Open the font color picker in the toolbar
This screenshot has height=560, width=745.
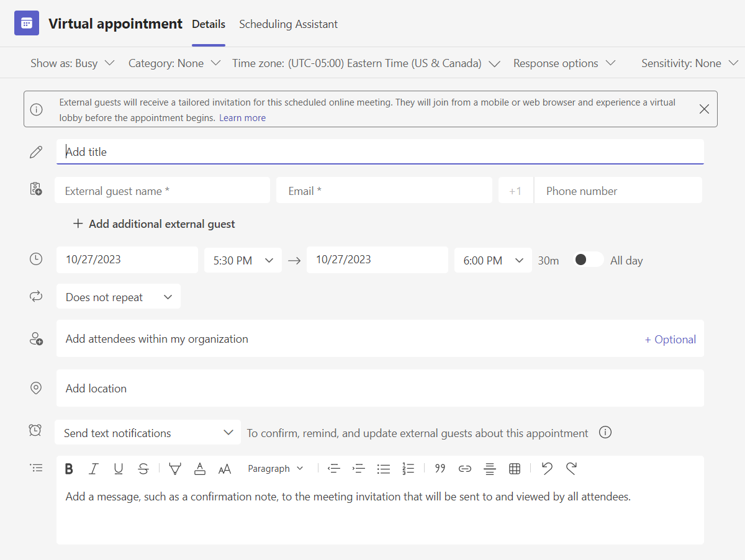pos(200,469)
